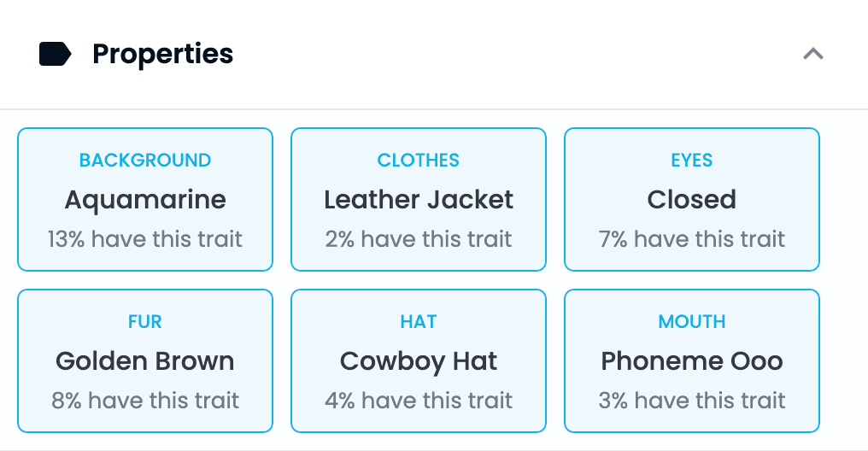Click the FUR category label
This screenshot has height=451, width=868.
(x=145, y=322)
